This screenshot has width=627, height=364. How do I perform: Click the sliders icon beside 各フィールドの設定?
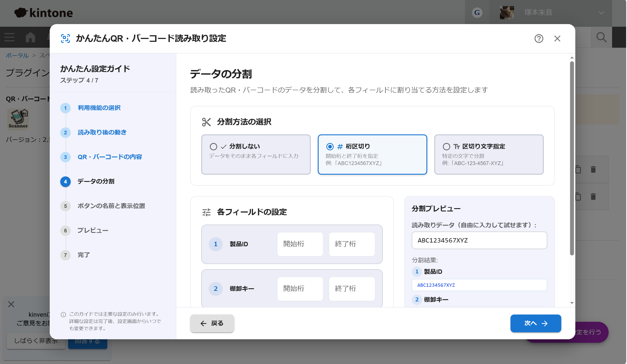206,212
